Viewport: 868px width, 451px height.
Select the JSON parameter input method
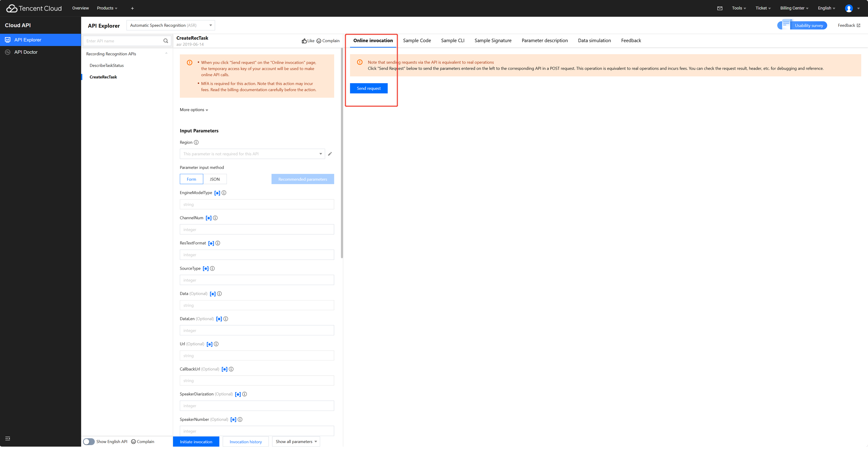coord(215,179)
